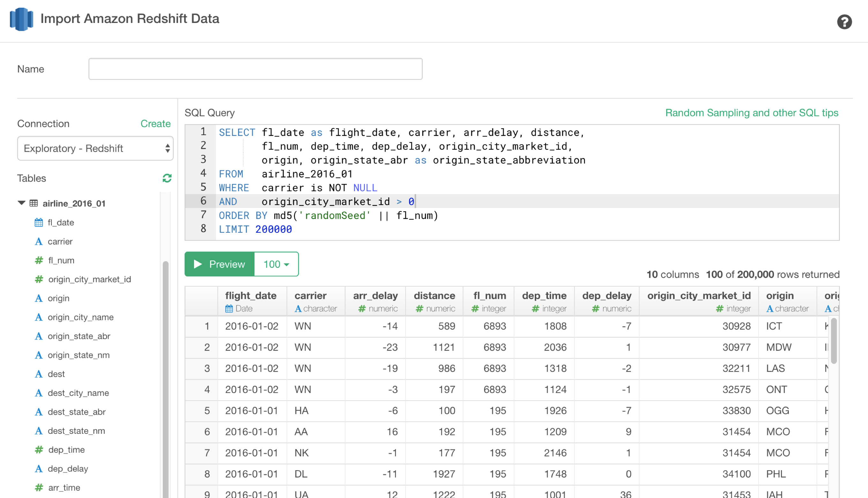Click the arr_delay column header

[375, 296]
